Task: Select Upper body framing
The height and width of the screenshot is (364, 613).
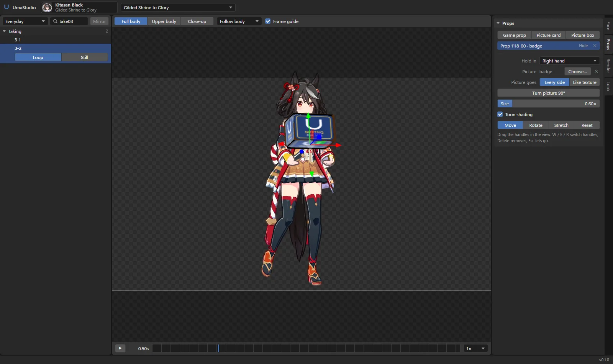Action: coord(164,21)
